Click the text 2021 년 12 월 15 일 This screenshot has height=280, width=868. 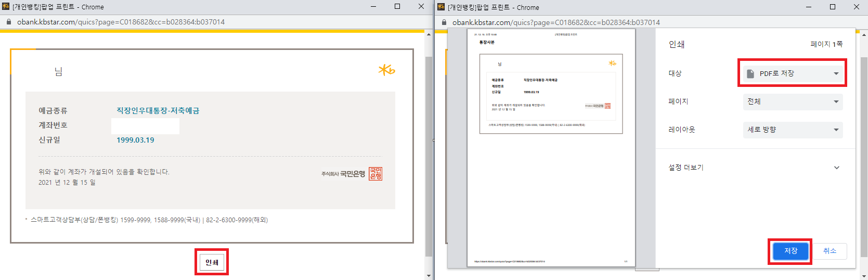(67, 183)
